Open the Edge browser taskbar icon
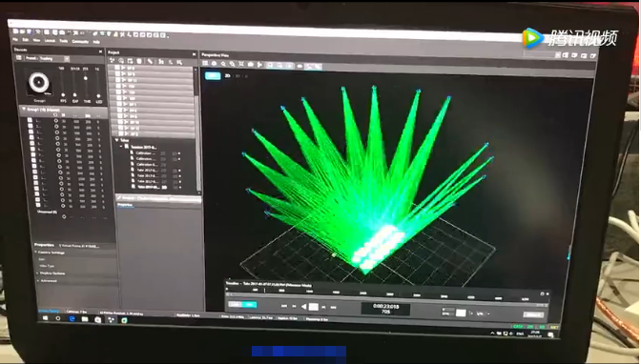The height and width of the screenshot is (364, 641). click(72, 318)
